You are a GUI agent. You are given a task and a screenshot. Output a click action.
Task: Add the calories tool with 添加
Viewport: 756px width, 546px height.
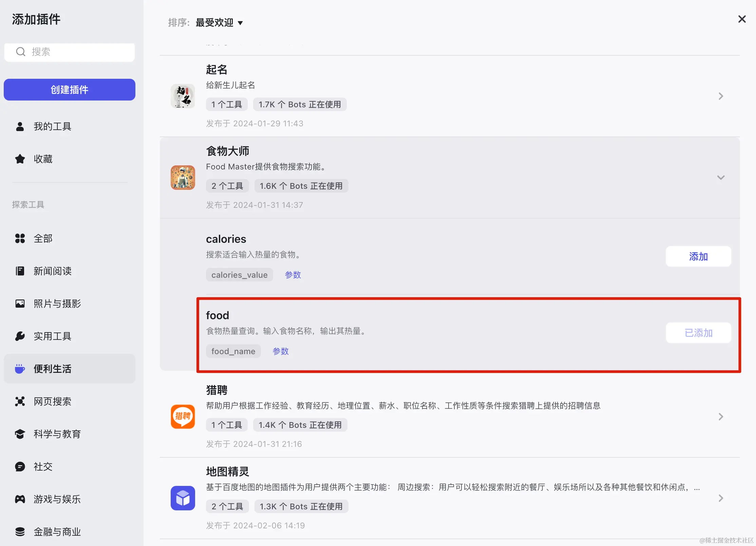(x=698, y=257)
